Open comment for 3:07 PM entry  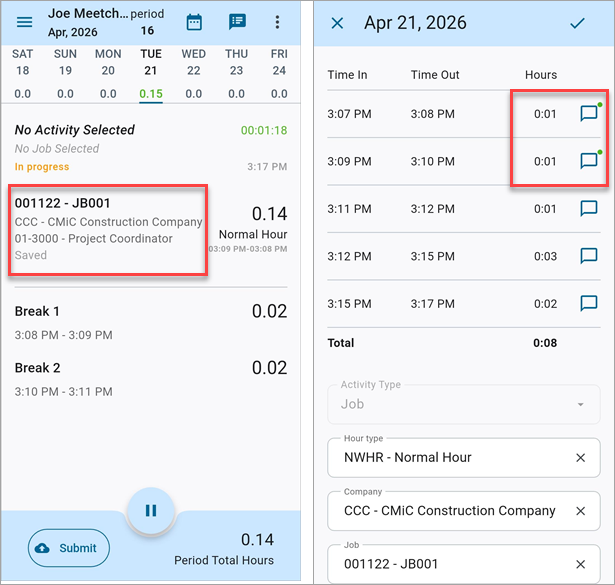tap(589, 113)
